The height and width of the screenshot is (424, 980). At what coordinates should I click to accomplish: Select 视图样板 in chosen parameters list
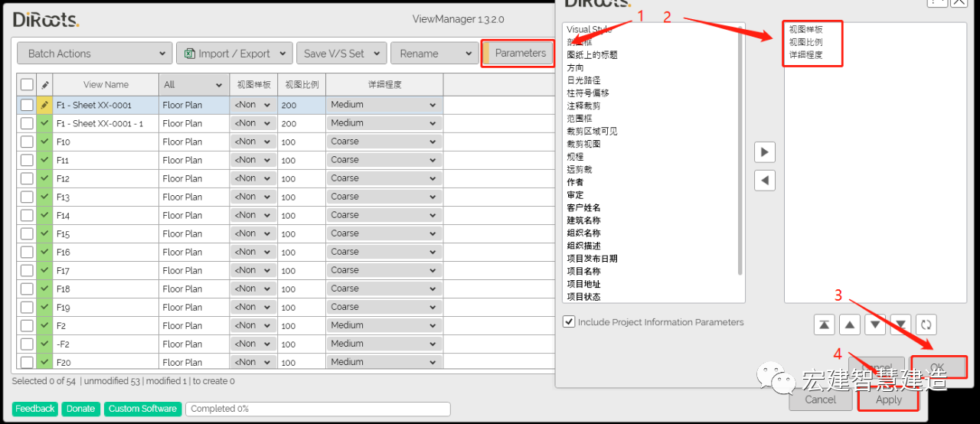[x=806, y=30]
